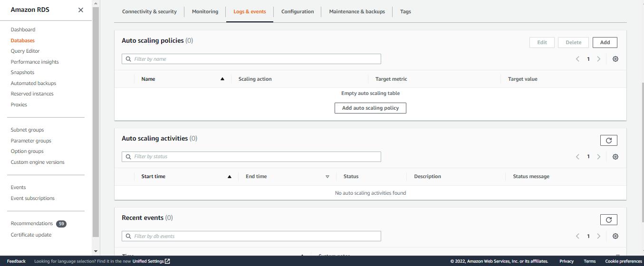Click the sidebar scroll down arrow

(96, 251)
